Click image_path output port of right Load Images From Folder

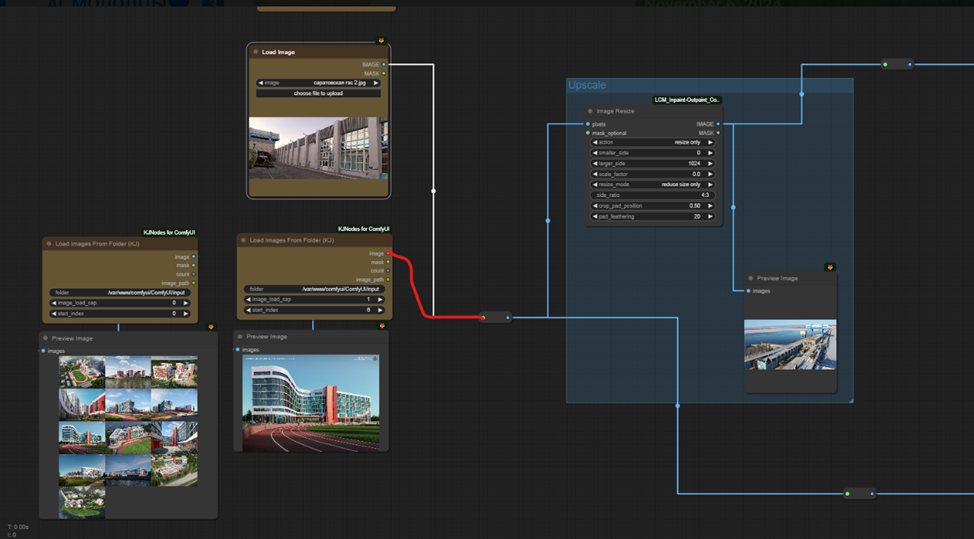click(388, 279)
